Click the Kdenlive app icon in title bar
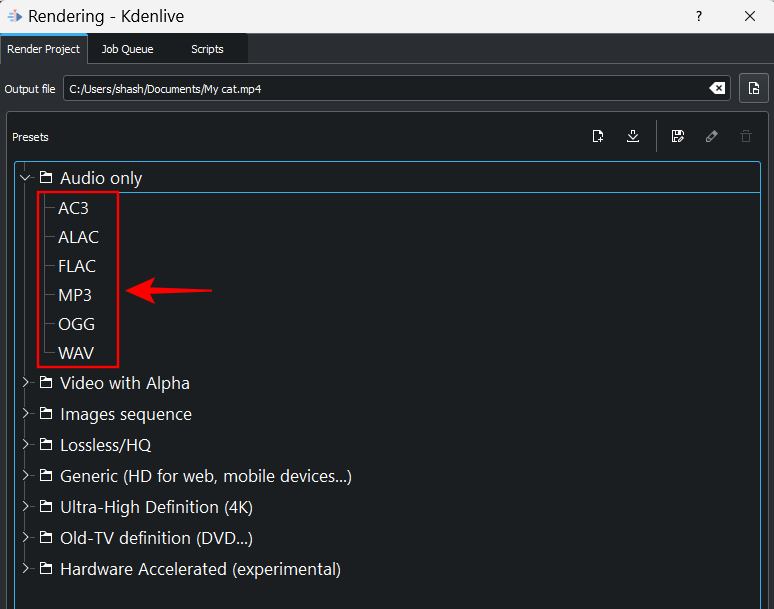Viewport: 774px width, 609px height. click(x=15, y=16)
